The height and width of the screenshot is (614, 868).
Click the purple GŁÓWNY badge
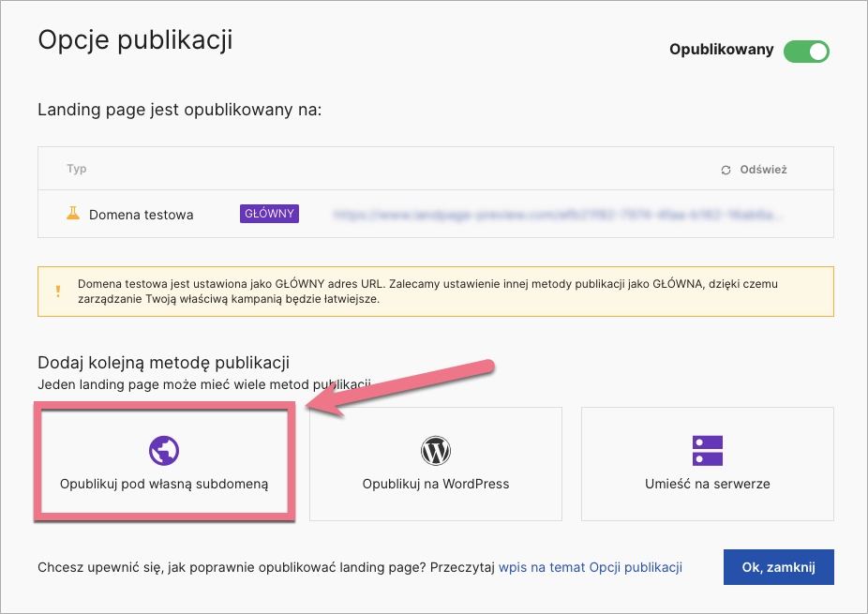coord(269,214)
